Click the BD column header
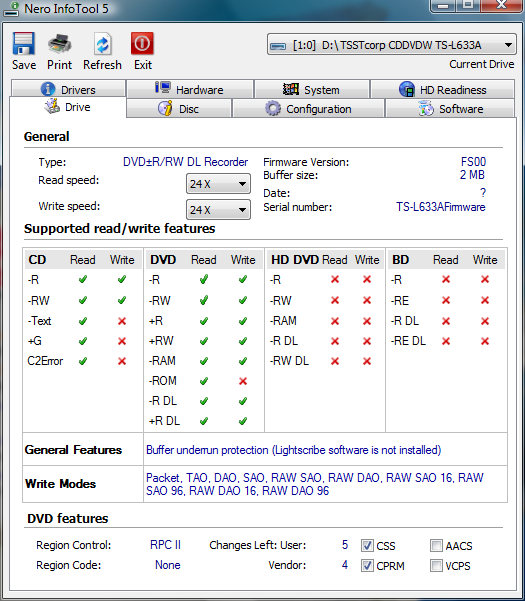Screen dimensions: 525x601 click(400, 260)
